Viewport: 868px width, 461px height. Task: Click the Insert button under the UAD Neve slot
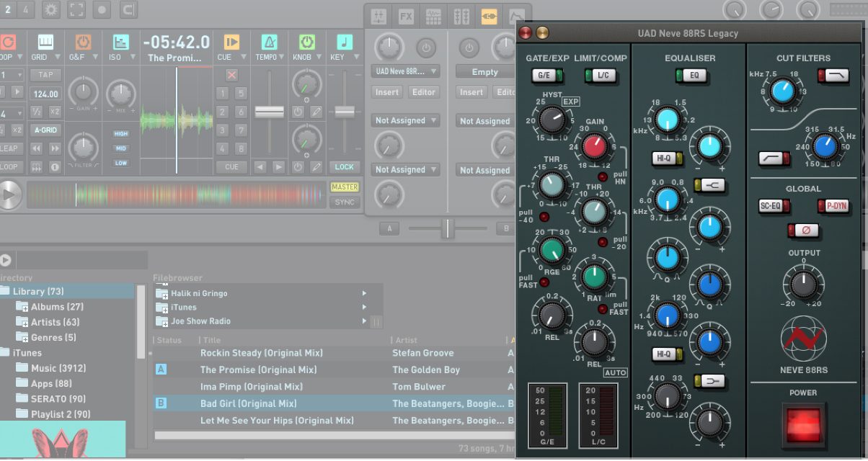tap(387, 91)
